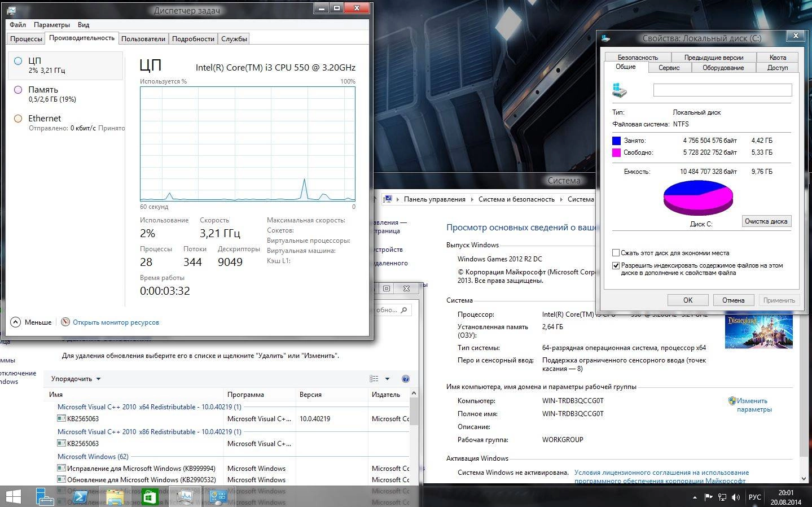Sort by the Программа column header
The image size is (812, 507).
pyautogui.click(x=260, y=395)
